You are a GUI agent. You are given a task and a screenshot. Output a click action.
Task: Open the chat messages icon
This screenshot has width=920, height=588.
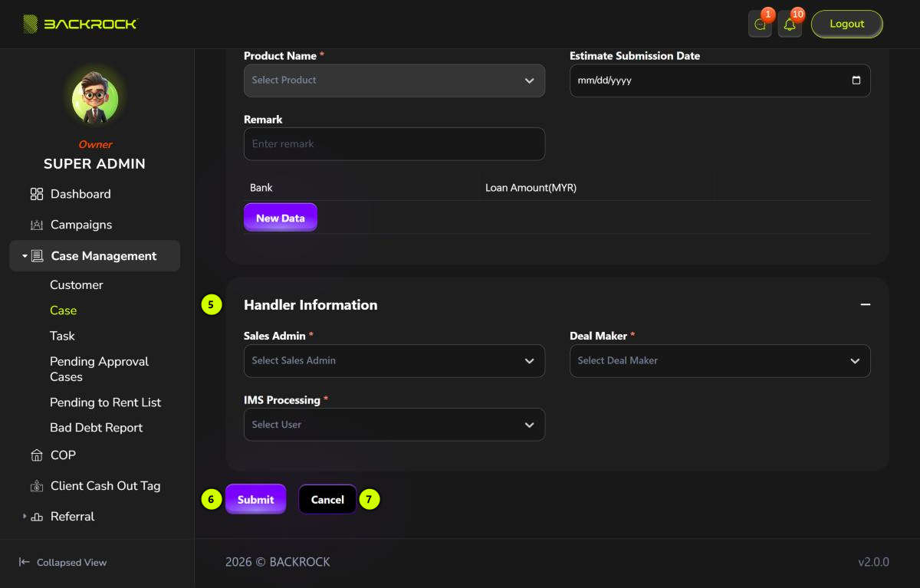(x=760, y=25)
